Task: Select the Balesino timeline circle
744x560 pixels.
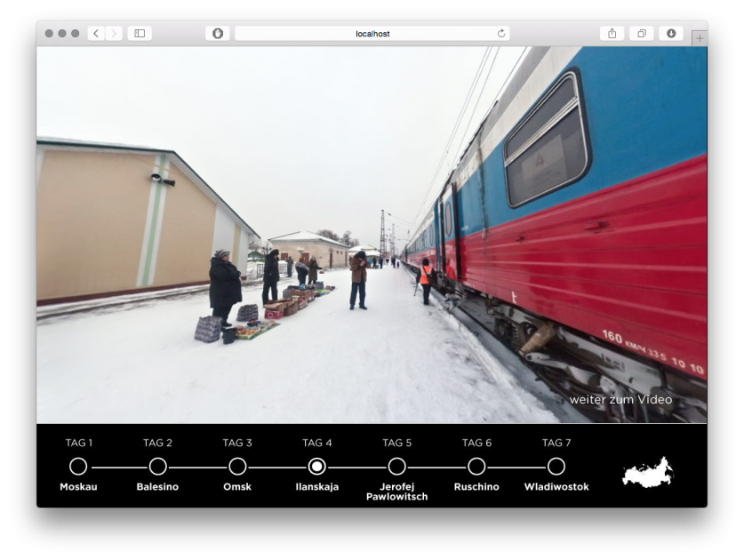Action: point(158,467)
